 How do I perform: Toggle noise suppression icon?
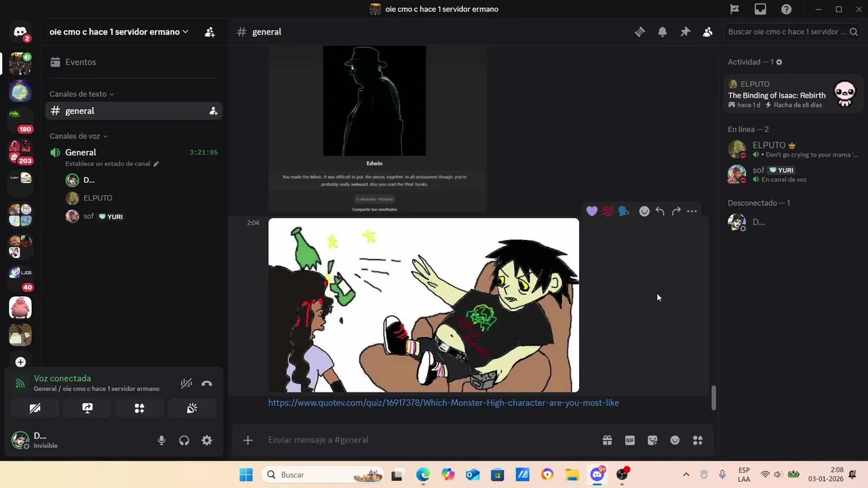coord(186,383)
